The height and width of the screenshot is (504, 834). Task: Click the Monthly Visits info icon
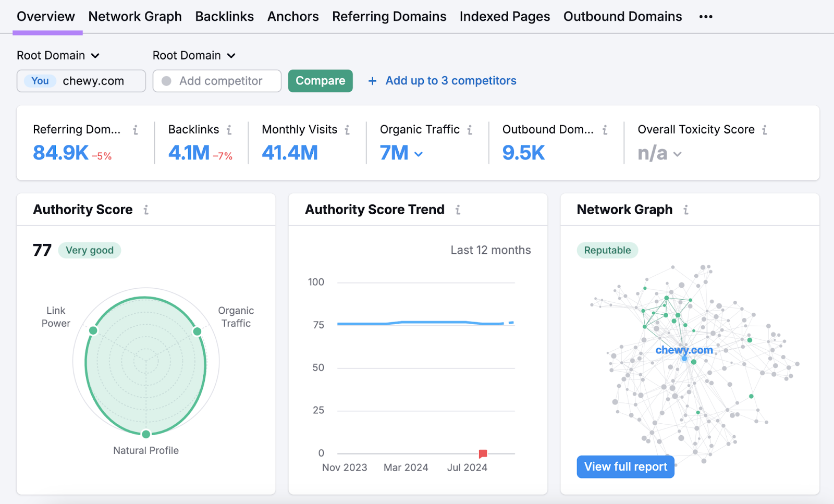pos(348,129)
